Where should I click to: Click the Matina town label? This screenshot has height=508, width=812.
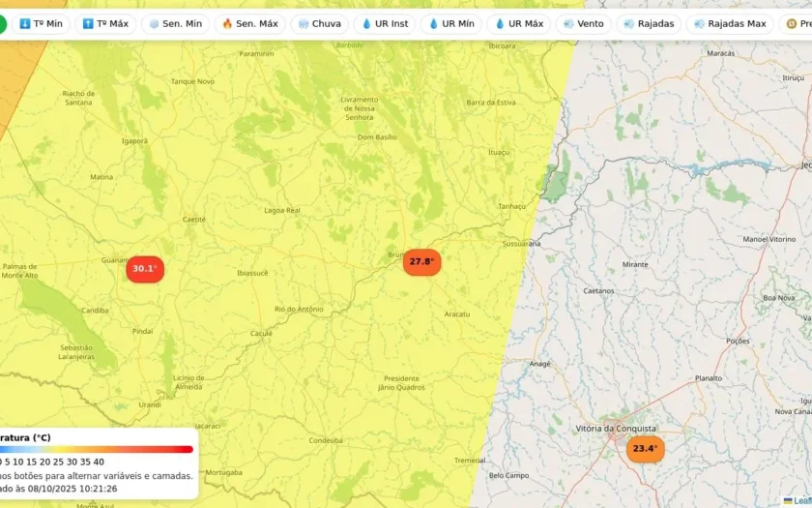(101, 177)
